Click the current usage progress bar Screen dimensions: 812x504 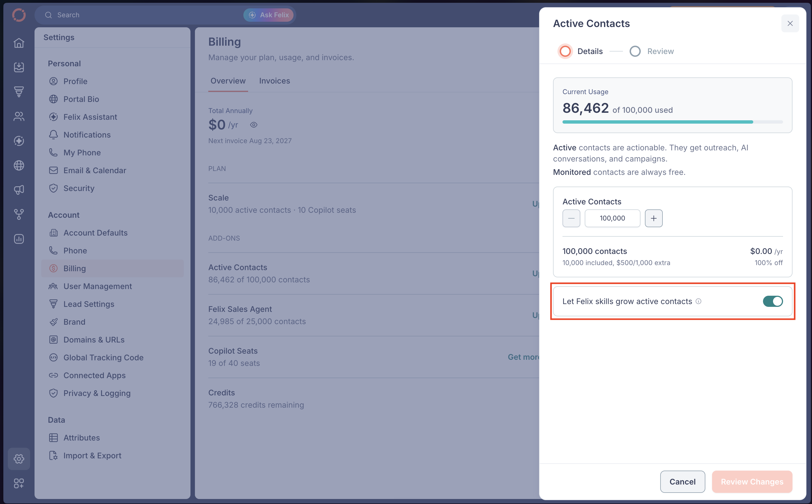click(x=672, y=122)
